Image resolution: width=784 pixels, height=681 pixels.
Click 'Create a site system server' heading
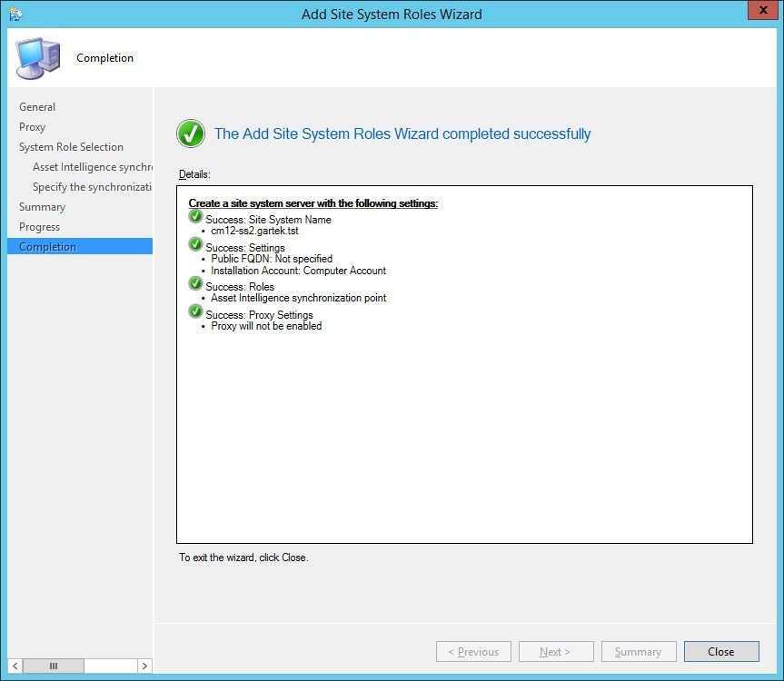pyautogui.click(x=313, y=203)
